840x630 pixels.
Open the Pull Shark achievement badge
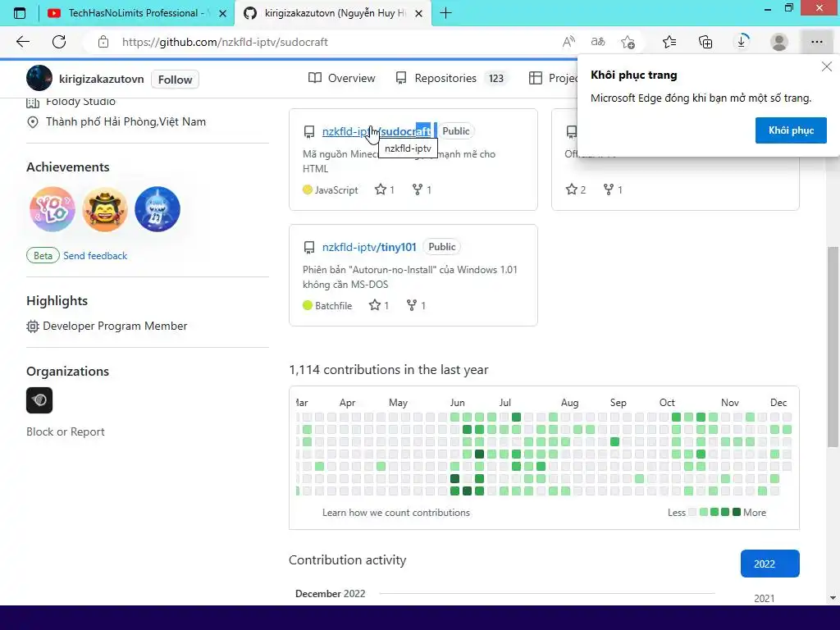tap(157, 209)
